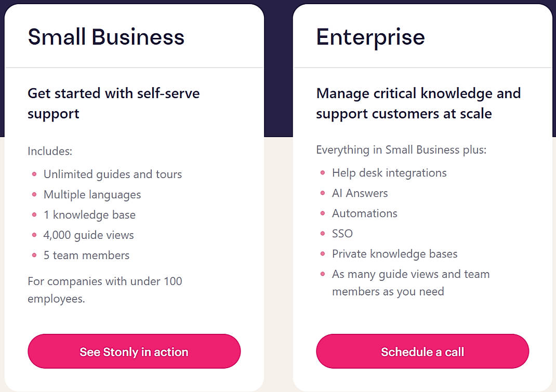Viewport: 556px width, 392px height.
Task: Click the unlimited guide views and members item
Action: (x=410, y=282)
